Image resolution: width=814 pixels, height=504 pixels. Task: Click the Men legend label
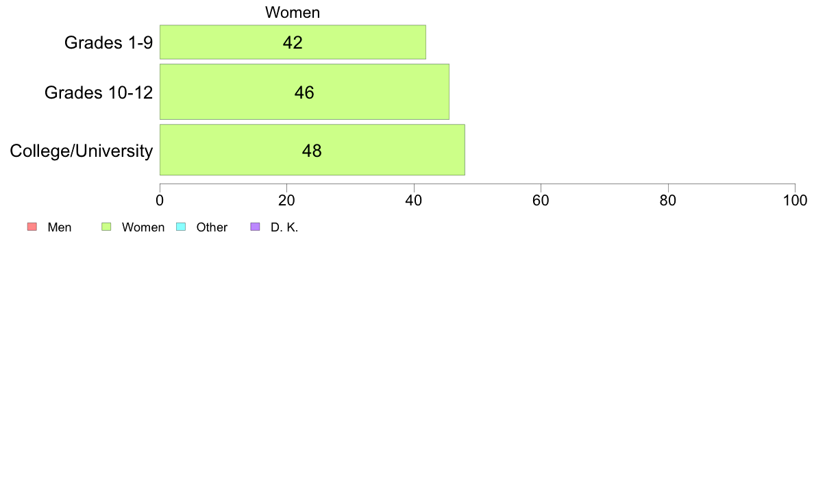click(x=60, y=227)
